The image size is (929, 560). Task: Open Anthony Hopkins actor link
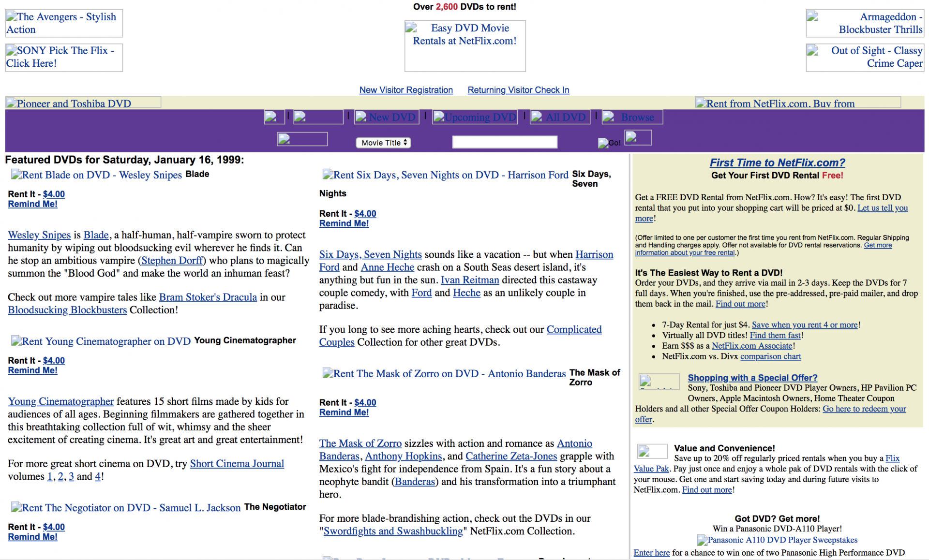[404, 457]
